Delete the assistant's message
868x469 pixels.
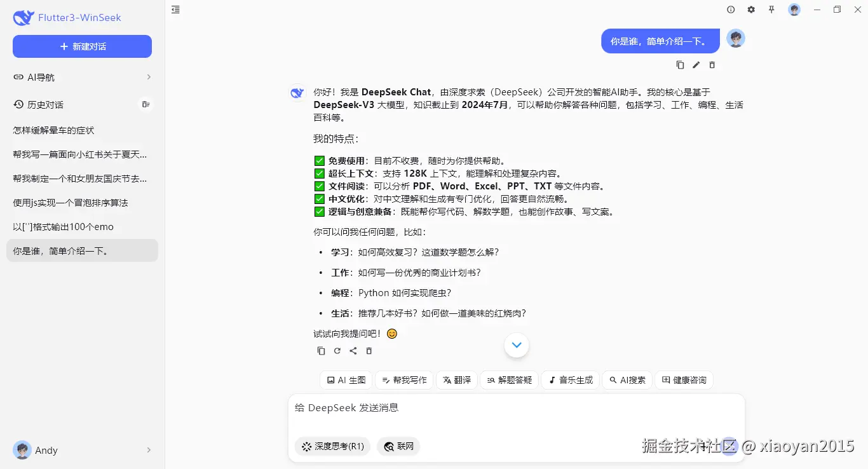point(369,350)
